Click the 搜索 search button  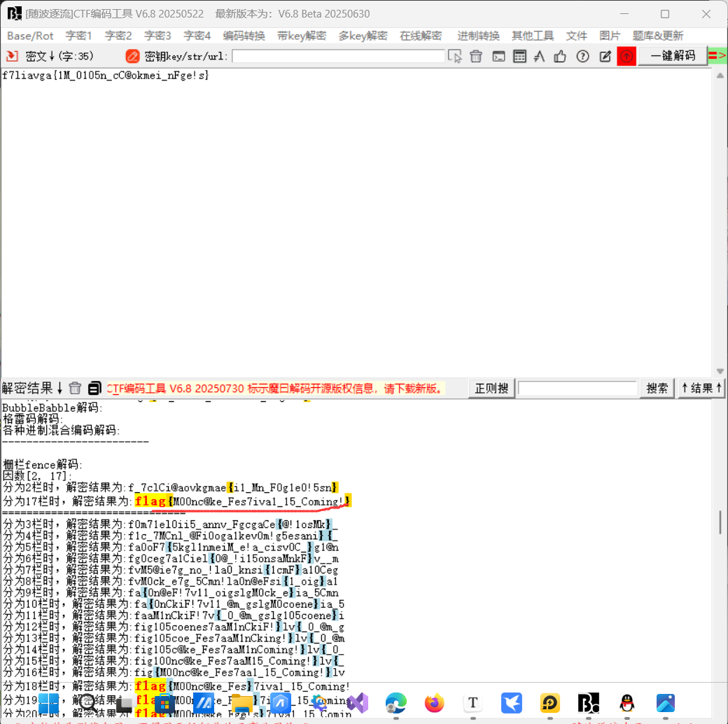click(657, 387)
